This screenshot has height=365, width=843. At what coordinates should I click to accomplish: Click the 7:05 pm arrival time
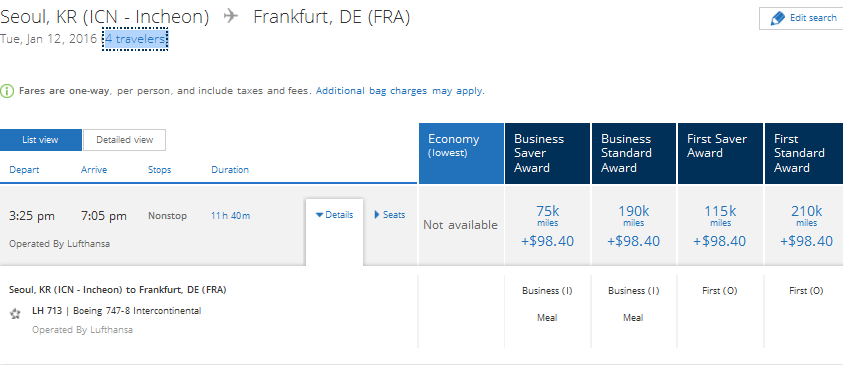[104, 216]
